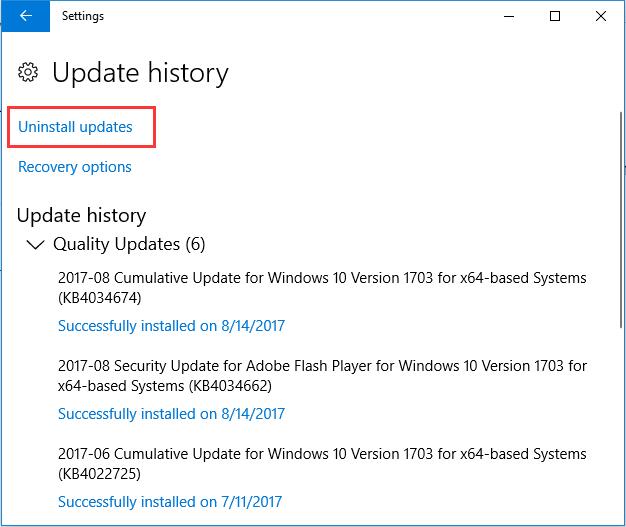Select the Adobe Flash Player security update entry
The width and height of the screenshot is (626, 527).
322,376
